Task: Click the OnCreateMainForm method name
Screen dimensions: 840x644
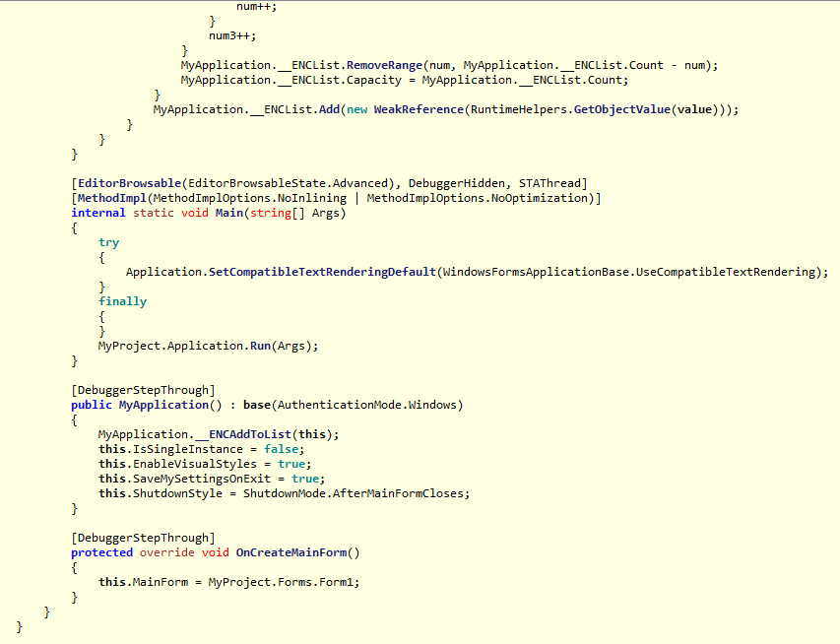Action: tap(291, 552)
